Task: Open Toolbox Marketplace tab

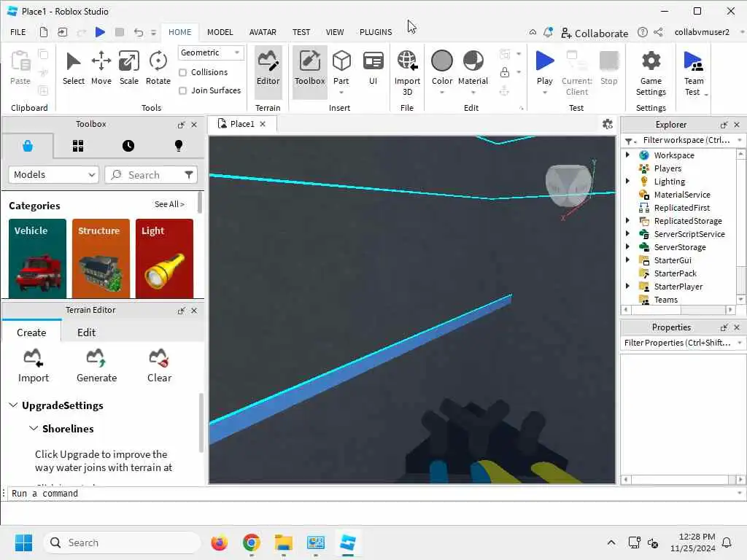Action: [28, 146]
